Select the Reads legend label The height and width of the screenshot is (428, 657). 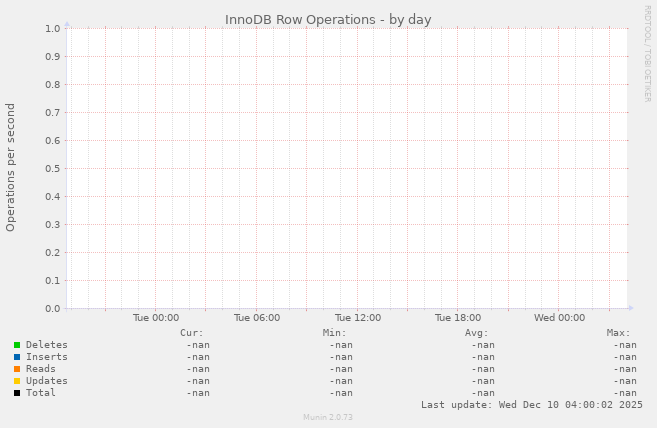(x=41, y=368)
